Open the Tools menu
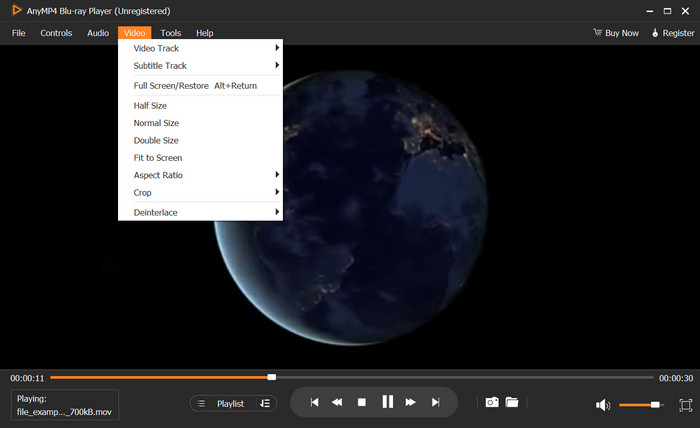700x428 pixels. [x=171, y=33]
